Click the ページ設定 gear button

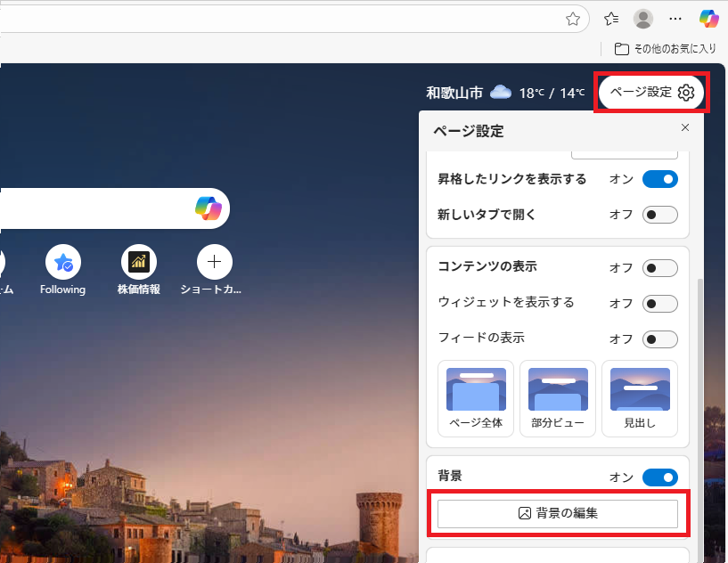pos(651,93)
